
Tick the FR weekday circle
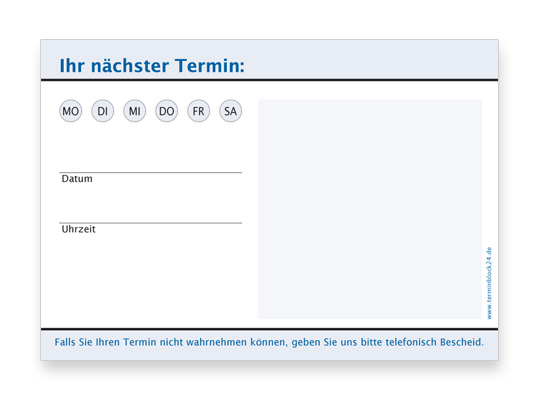click(198, 111)
